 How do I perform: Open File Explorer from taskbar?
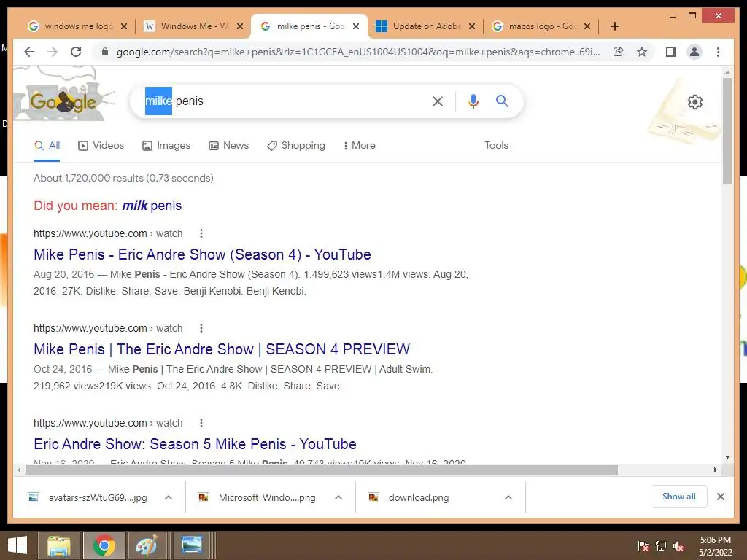click(58, 545)
